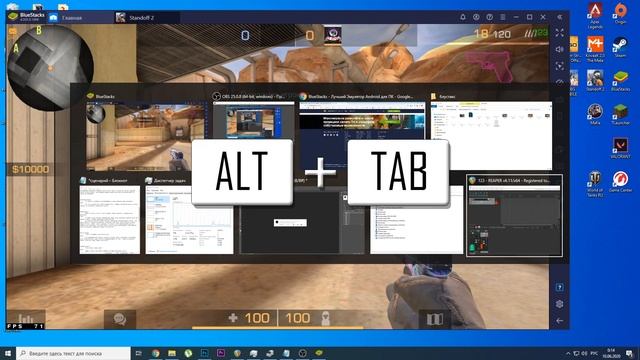Tap the in-game circular minimap
This screenshot has width=640, height=360.
50,68
